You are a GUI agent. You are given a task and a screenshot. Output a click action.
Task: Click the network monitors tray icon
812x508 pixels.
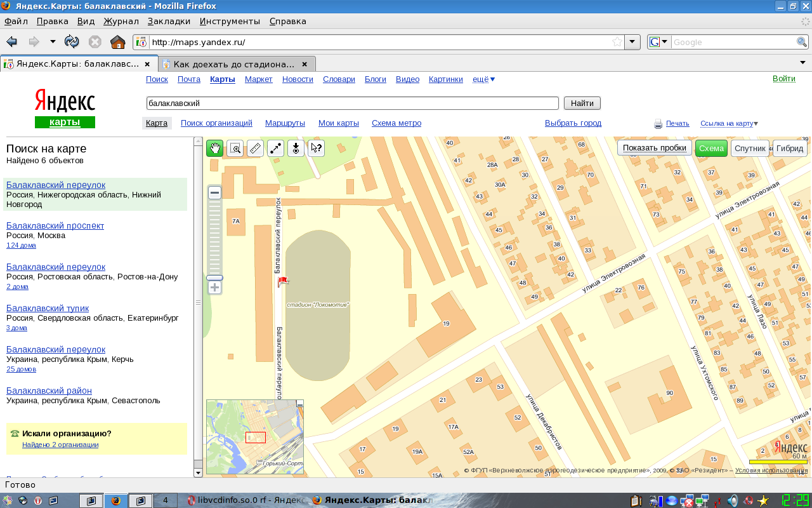point(702,500)
